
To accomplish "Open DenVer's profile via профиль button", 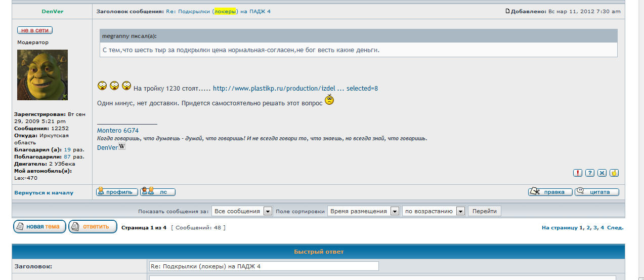I will [117, 192].
